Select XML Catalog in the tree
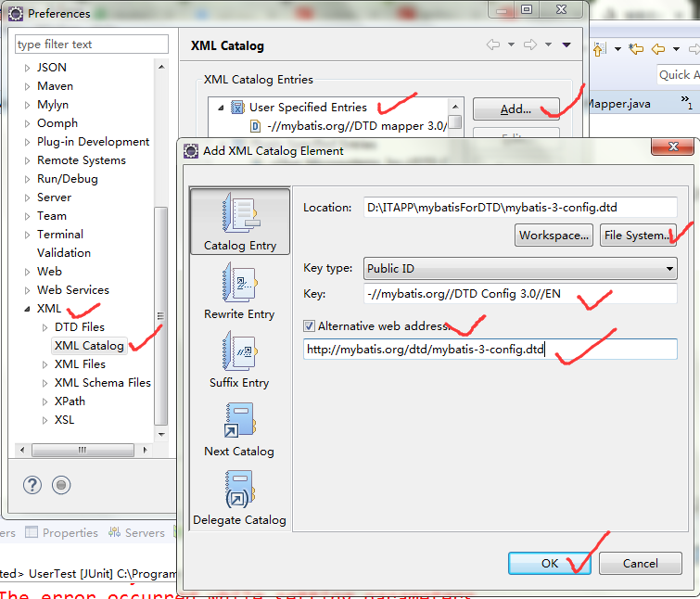 click(x=89, y=346)
